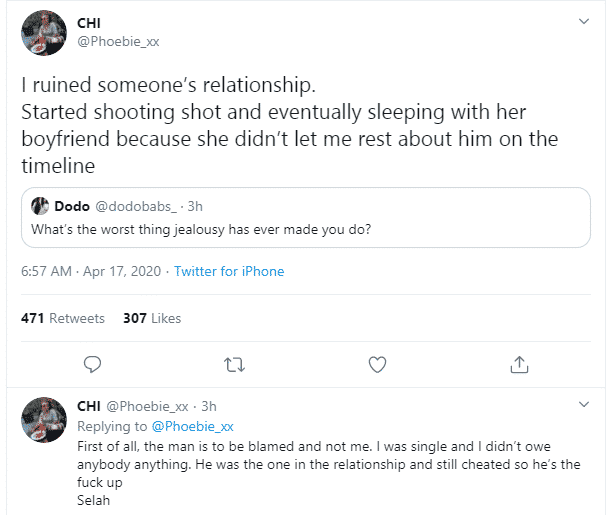Open the Twitter for iPhone source link
Screen dimensions: 606x515
(229, 271)
